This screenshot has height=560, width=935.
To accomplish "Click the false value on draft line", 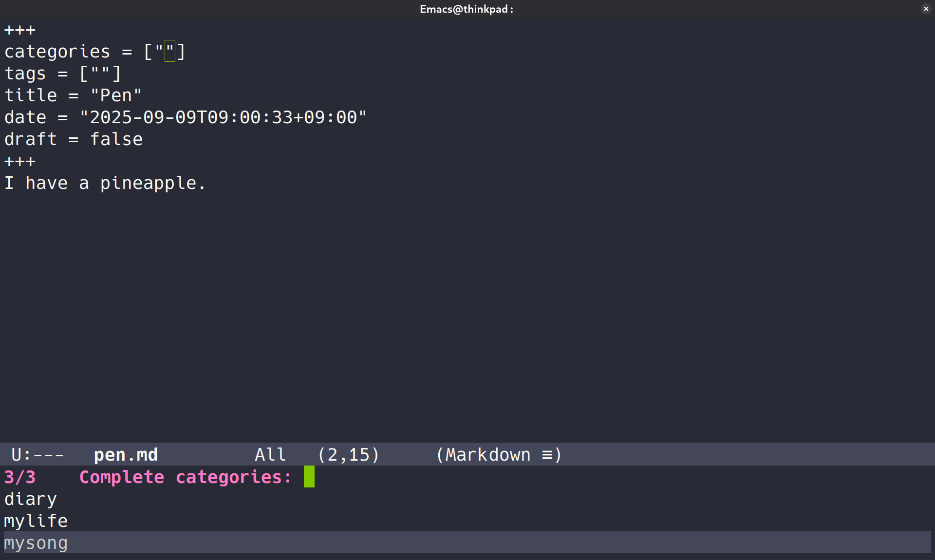I will click(x=116, y=139).
